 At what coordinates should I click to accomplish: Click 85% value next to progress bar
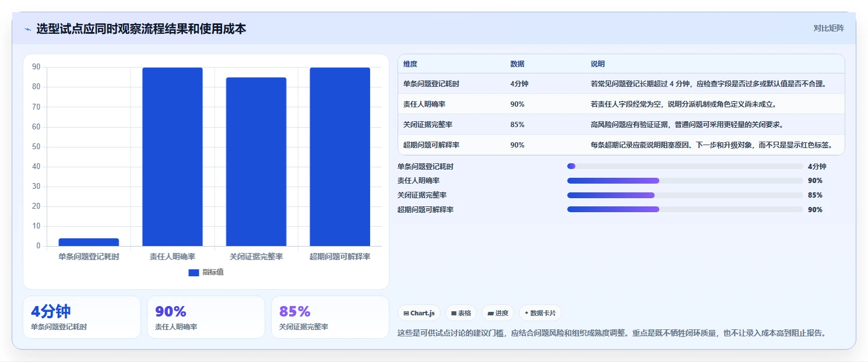(815, 195)
